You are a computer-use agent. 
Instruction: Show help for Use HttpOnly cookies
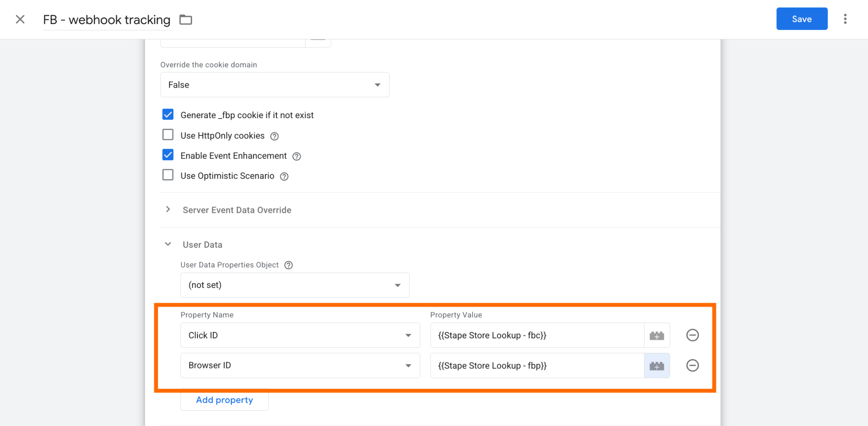pyautogui.click(x=275, y=136)
